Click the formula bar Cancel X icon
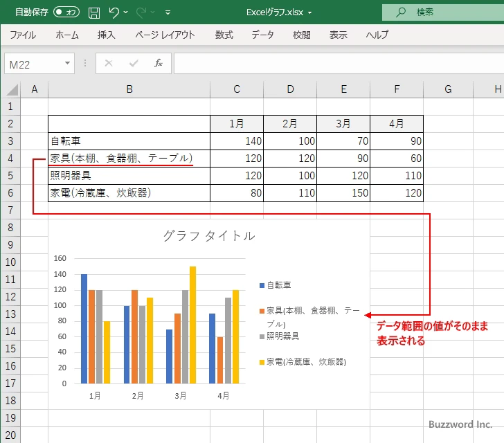The height and width of the screenshot is (443, 504). (x=109, y=63)
